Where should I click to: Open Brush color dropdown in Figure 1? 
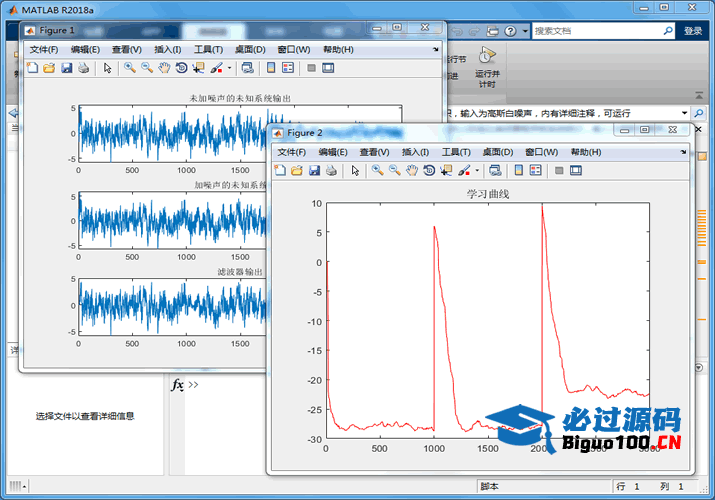click(229, 68)
